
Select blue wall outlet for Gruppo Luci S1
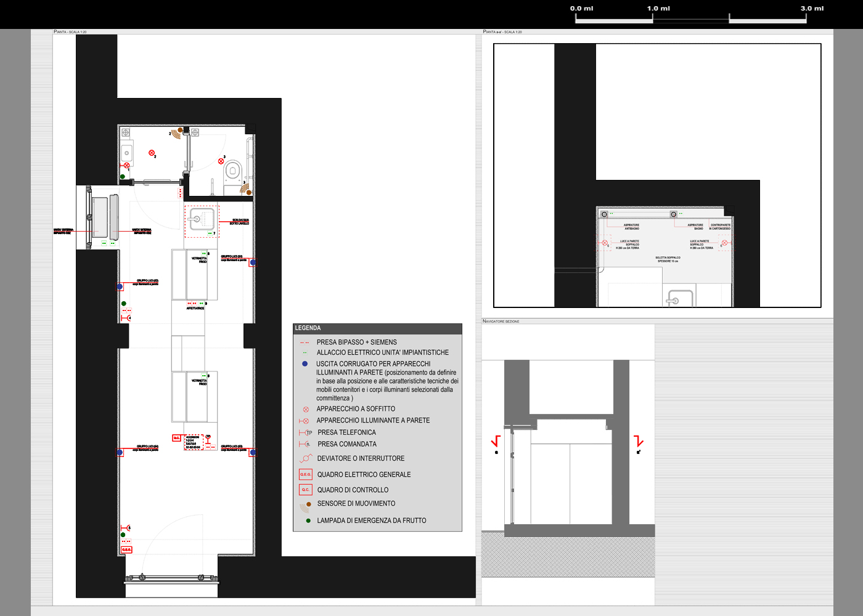[x=252, y=262]
